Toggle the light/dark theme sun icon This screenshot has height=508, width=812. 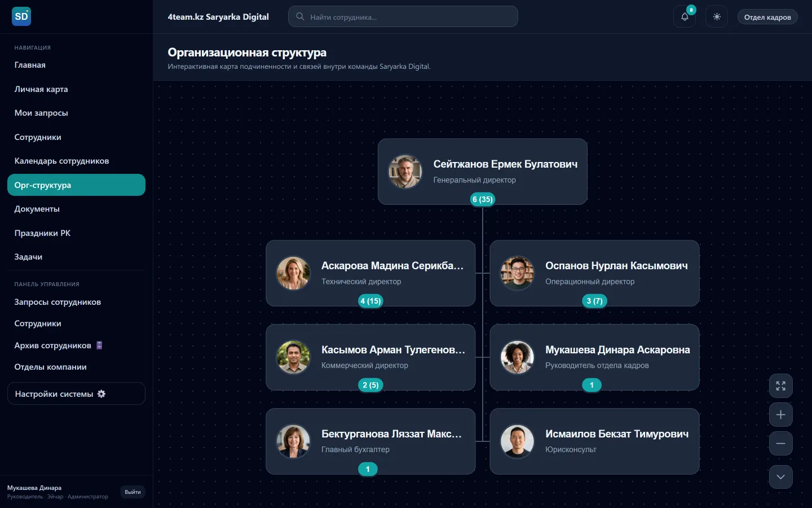point(717,17)
